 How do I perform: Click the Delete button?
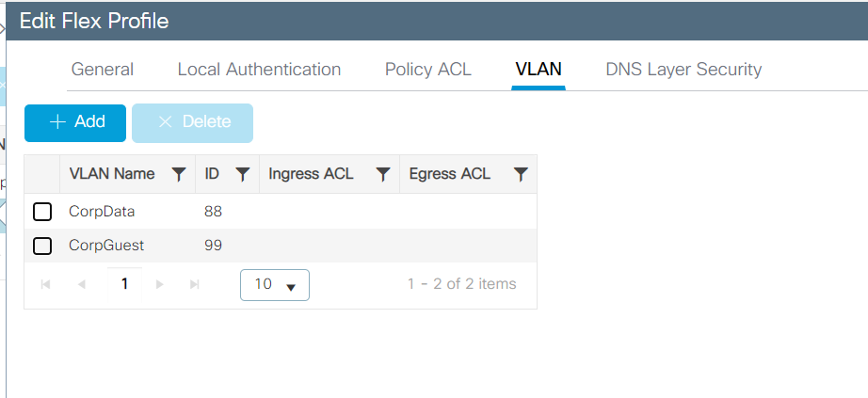pyautogui.click(x=193, y=123)
